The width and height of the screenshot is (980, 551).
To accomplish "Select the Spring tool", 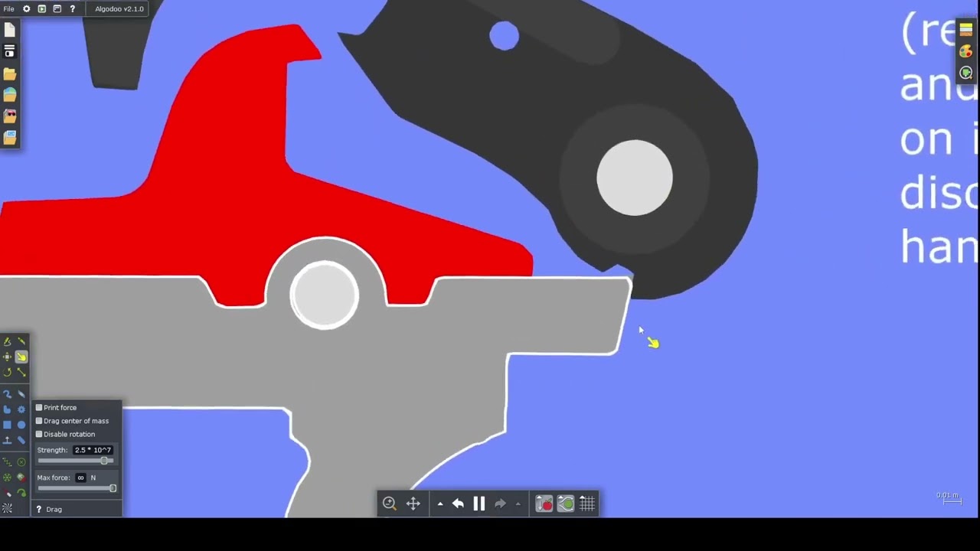I will [x=7, y=461].
